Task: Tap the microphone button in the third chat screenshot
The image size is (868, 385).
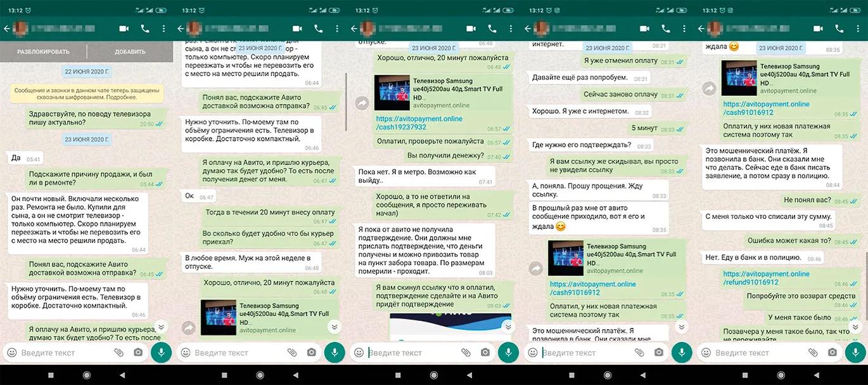Action: click(509, 352)
